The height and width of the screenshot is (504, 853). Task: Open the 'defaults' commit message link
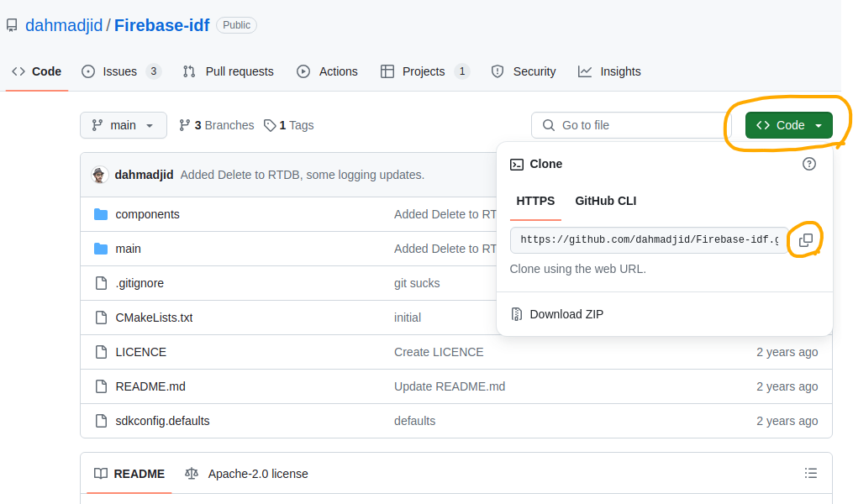pyautogui.click(x=414, y=421)
